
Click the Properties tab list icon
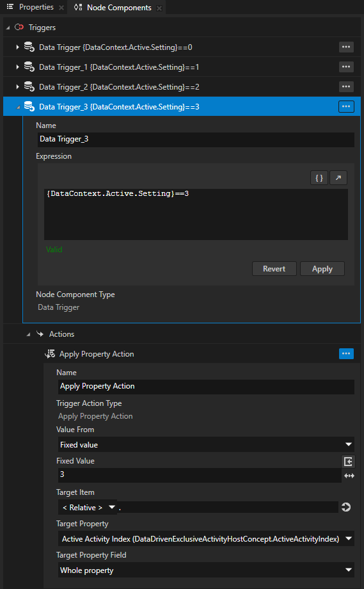(x=10, y=7)
